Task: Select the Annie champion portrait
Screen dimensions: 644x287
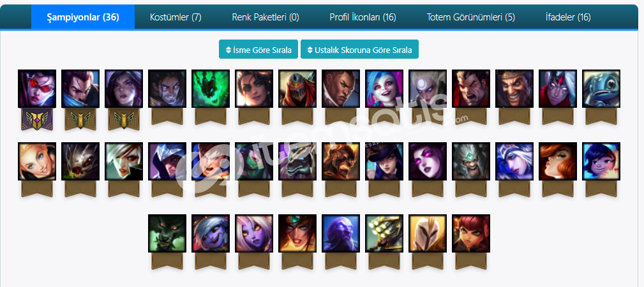Action: 471,233
